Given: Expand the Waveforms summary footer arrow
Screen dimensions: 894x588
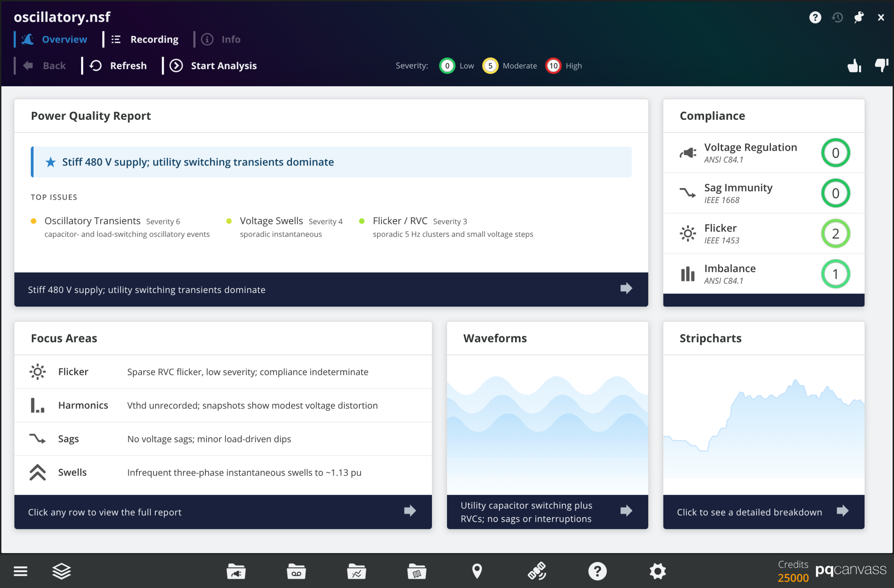Looking at the screenshot, I should pyautogui.click(x=626, y=510).
